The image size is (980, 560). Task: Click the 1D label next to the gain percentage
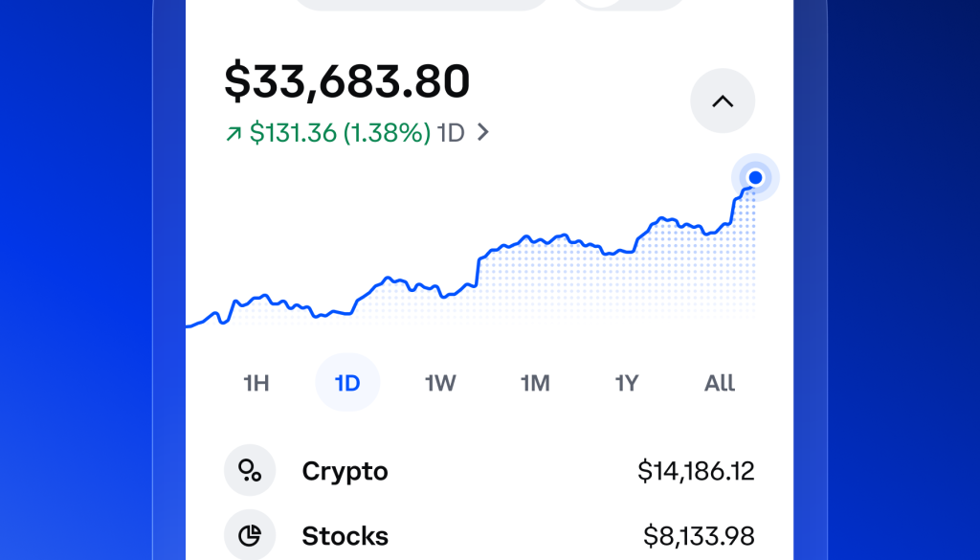[x=451, y=133]
